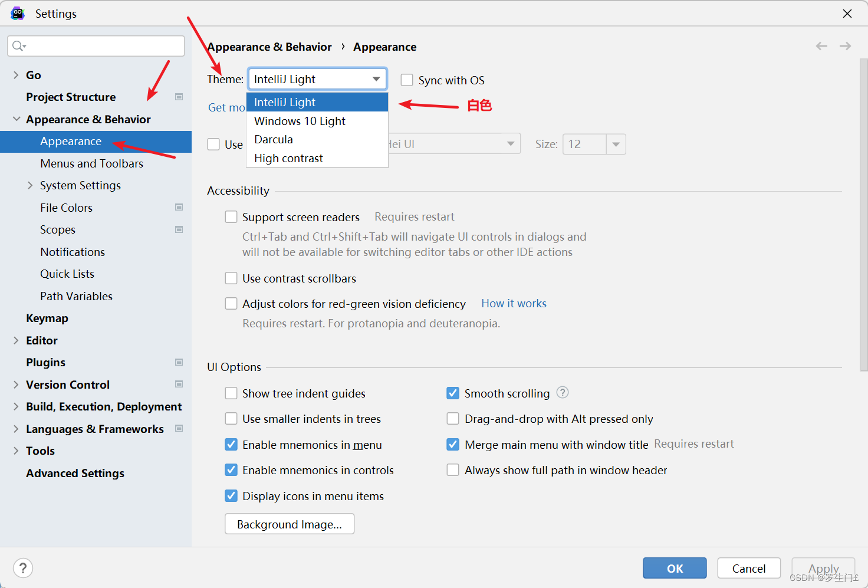Select High contrast theme
This screenshot has height=588, width=868.
317,158
